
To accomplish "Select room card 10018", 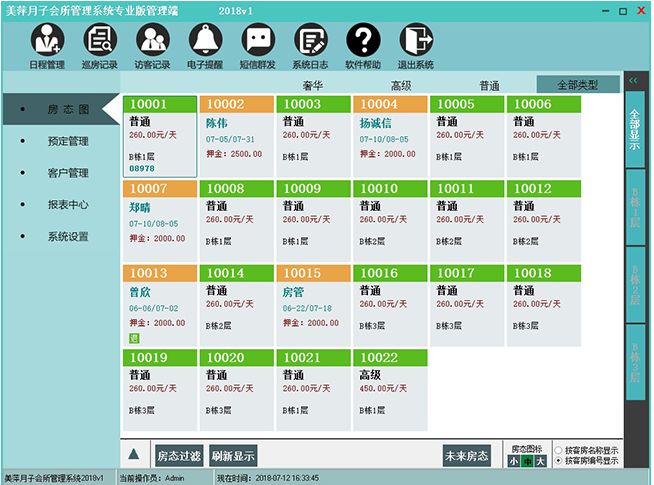I will [544, 306].
